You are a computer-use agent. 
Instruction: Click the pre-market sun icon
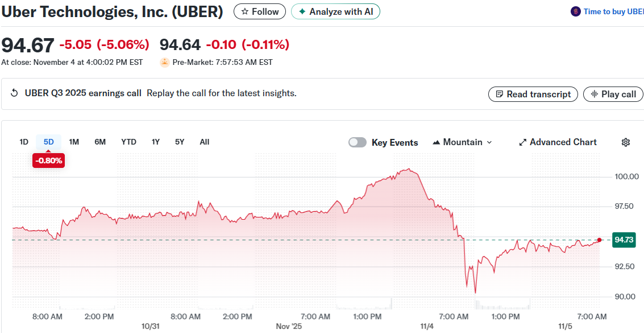tap(165, 62)
